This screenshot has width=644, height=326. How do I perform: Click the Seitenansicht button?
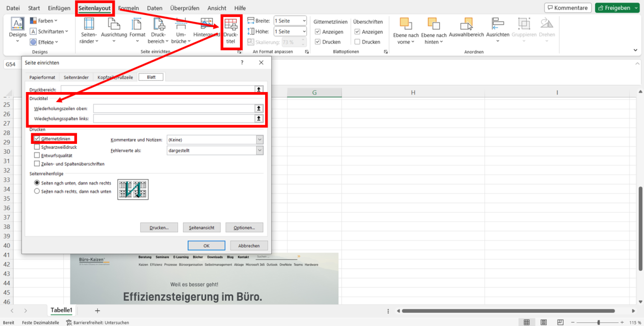tap(201, 227)
